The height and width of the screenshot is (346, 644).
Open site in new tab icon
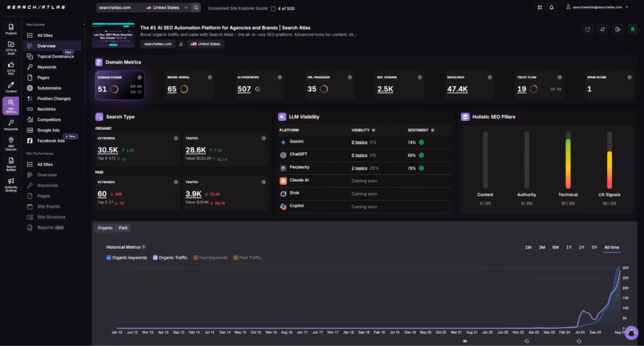587,29
